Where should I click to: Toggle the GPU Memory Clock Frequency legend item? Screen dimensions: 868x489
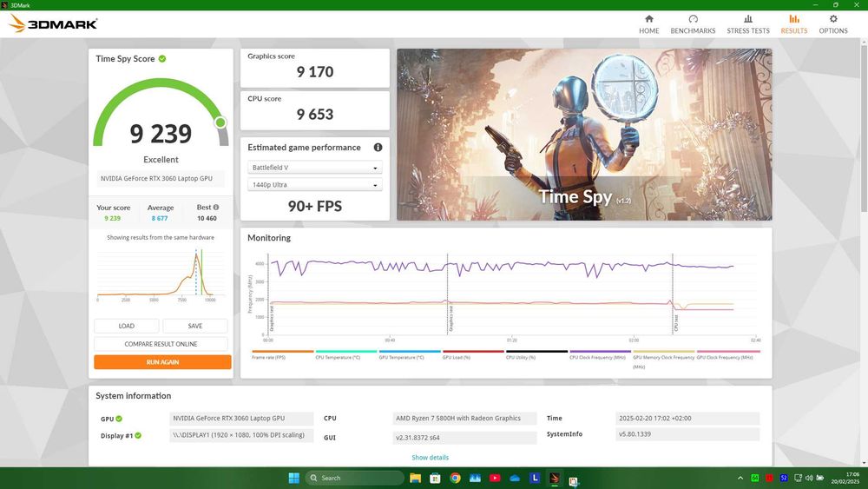click(664, 358)
